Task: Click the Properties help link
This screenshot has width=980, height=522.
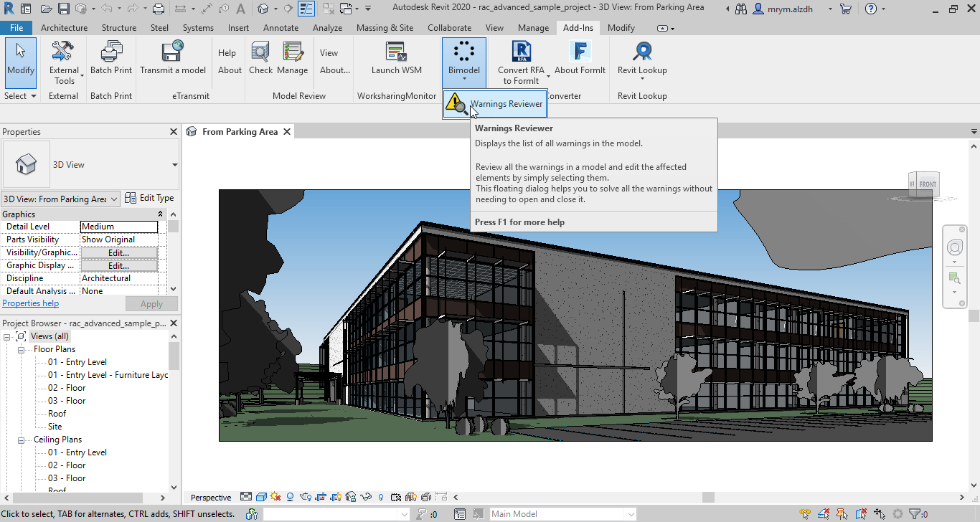Action: point(30,303)
